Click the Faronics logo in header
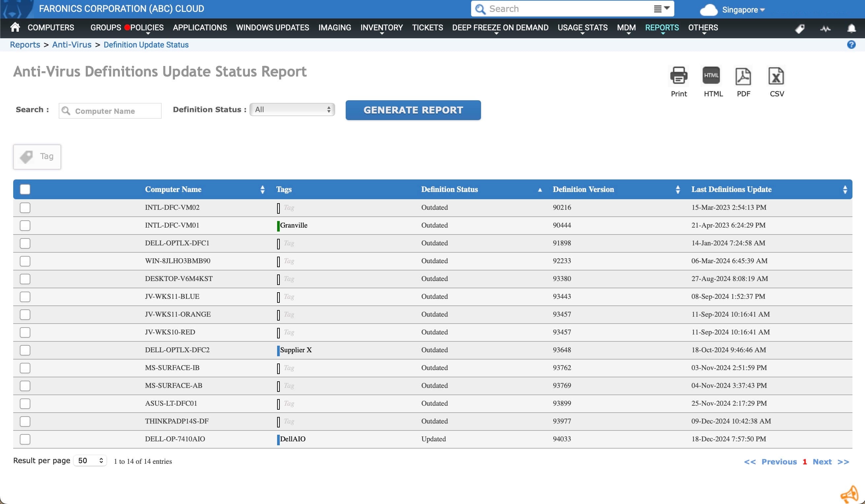The width and height of the screenshot is (865, 504). pyautogui.click(x=17, y=9)
